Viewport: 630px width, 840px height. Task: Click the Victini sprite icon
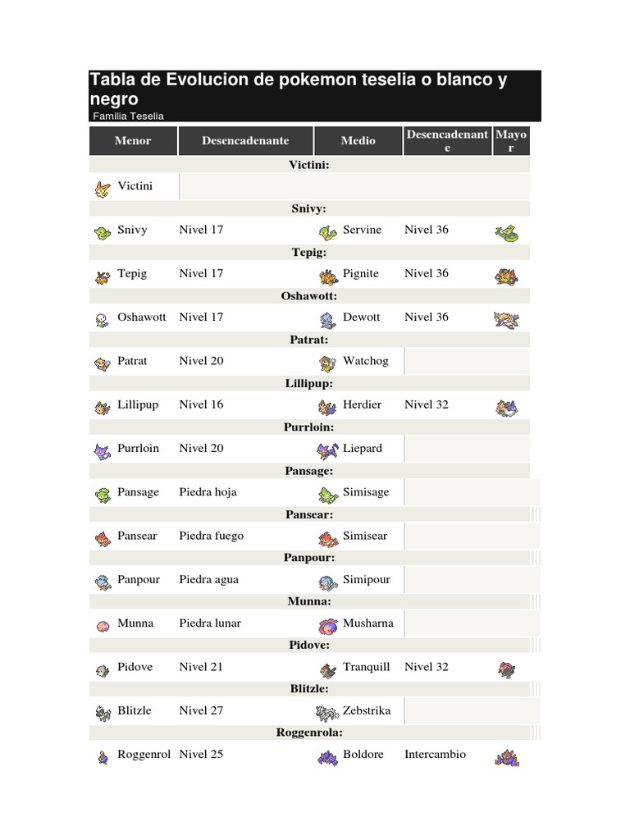pos(103,188)
